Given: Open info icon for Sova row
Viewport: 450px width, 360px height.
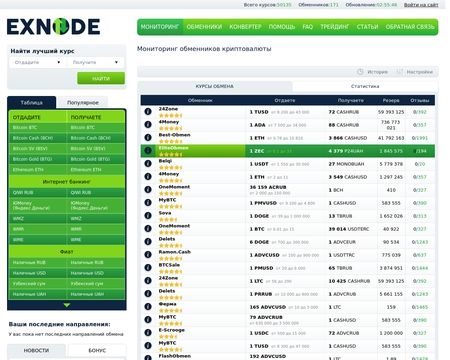Looking at the screenshot, I should [x=148, y=216].
